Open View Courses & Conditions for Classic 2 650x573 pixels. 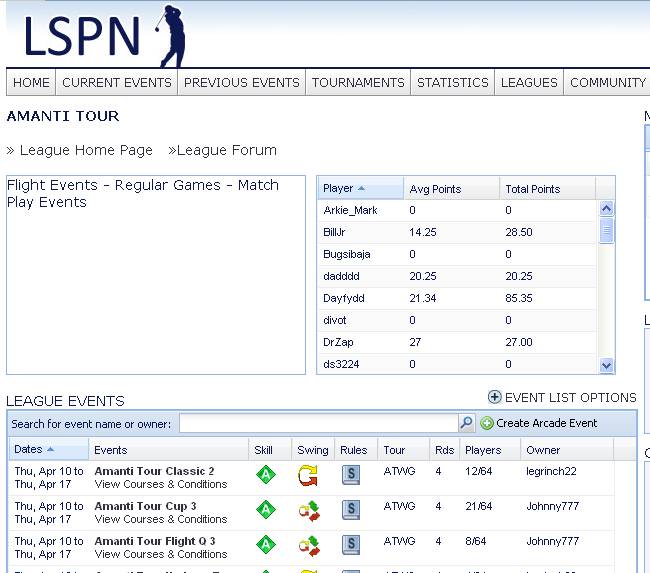[x=161, y=484]
